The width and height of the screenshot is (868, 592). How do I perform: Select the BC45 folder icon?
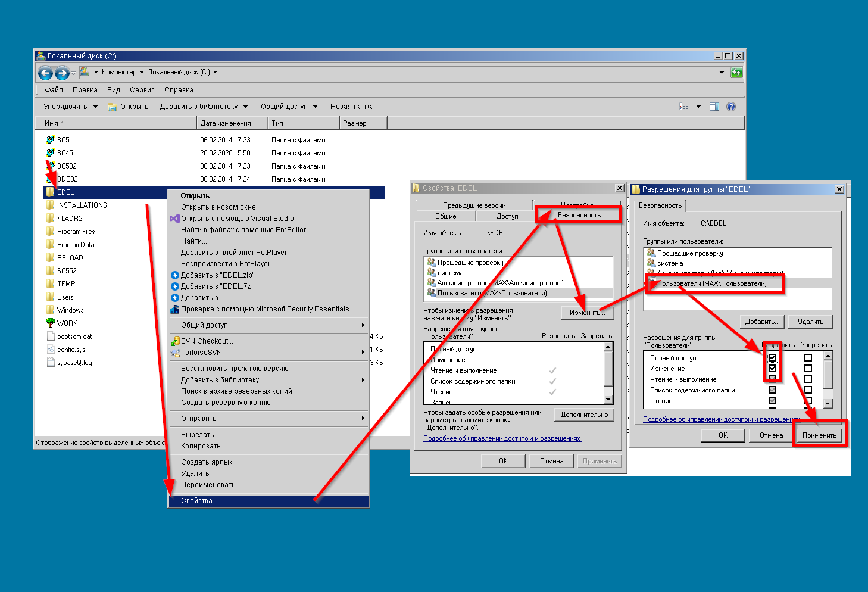point(51,153)
